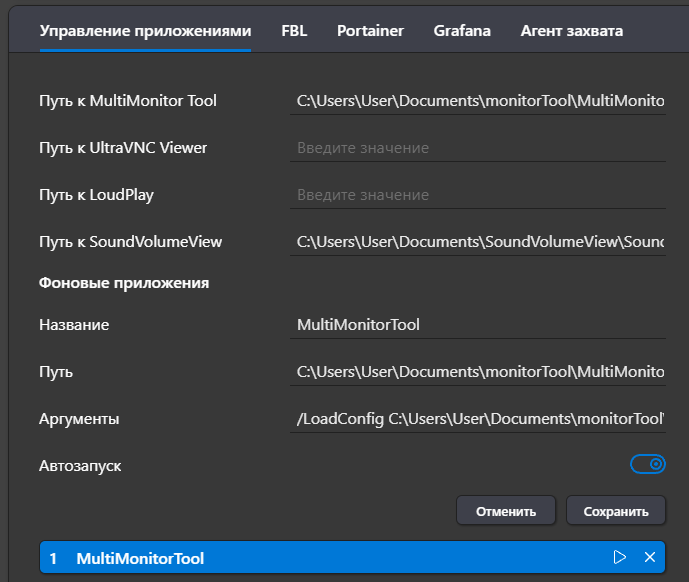Click the Путь к UltraVNC Viewer input

coord(478,148)
